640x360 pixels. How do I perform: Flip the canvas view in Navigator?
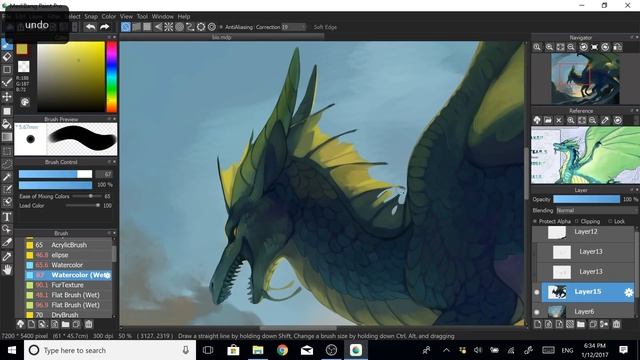click(618, 47)
